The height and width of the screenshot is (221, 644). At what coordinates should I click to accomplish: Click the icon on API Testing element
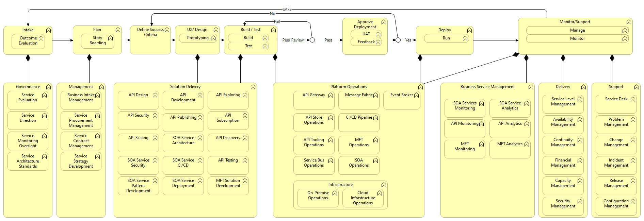[x=245, y=160]
